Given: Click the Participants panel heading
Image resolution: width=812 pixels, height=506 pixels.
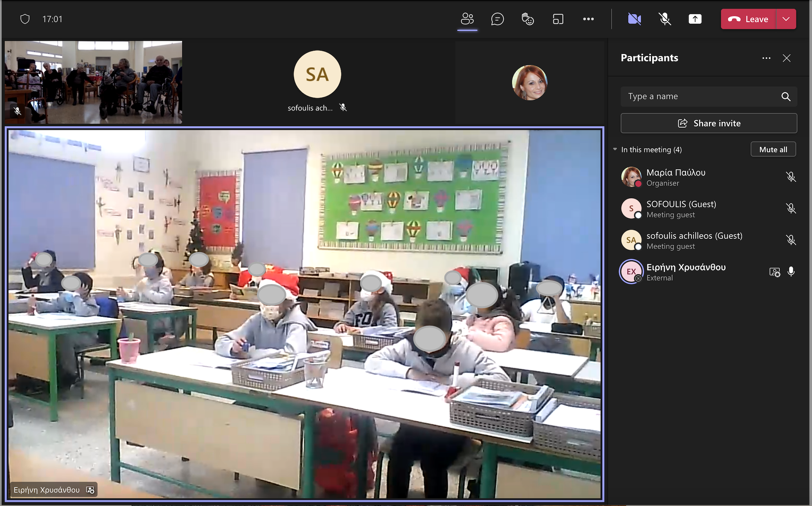Looking at the screenshot, I should (x=649, y=58).
